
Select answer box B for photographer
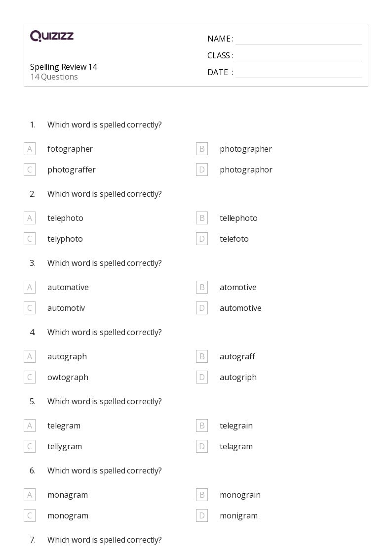(202, 149)
